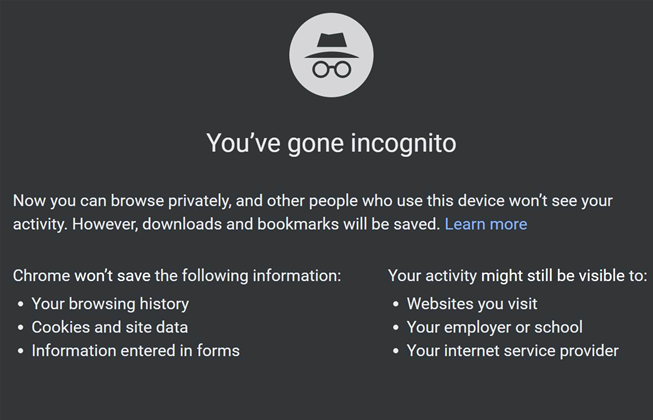This screenshot has width=653, height=420.
Task: Click the incognito hat-and-glasses logo
Action: tap(331, 55)
